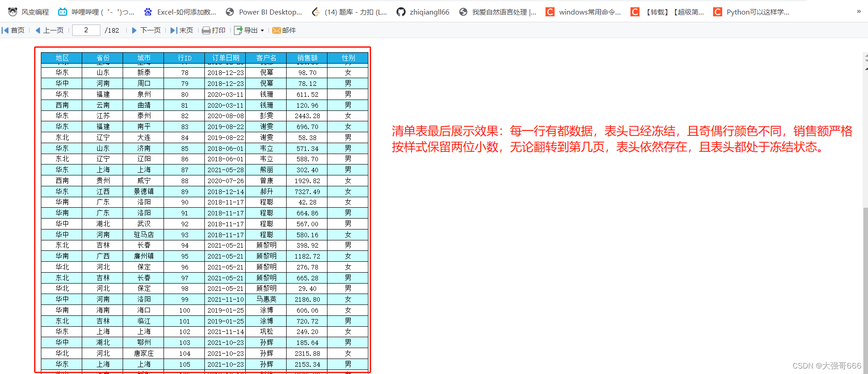The height and width of the screenshot is (374, 868).
Task: Open the 导出 export dropdown
Action: pos(249,30)
